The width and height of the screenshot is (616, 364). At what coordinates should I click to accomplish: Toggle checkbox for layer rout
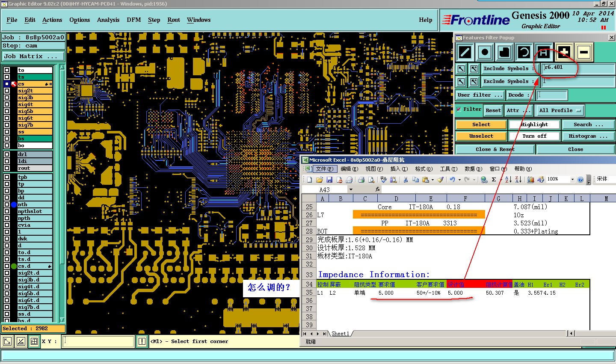coord(7,168)
